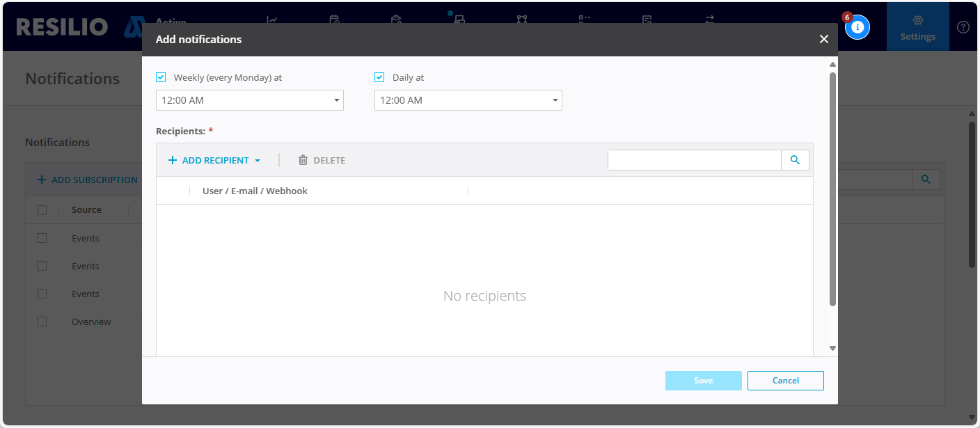Open the Weekly time dropdown showing 12:00 AM
This screenshot has width=980, height=428.
tap(249, 100)
